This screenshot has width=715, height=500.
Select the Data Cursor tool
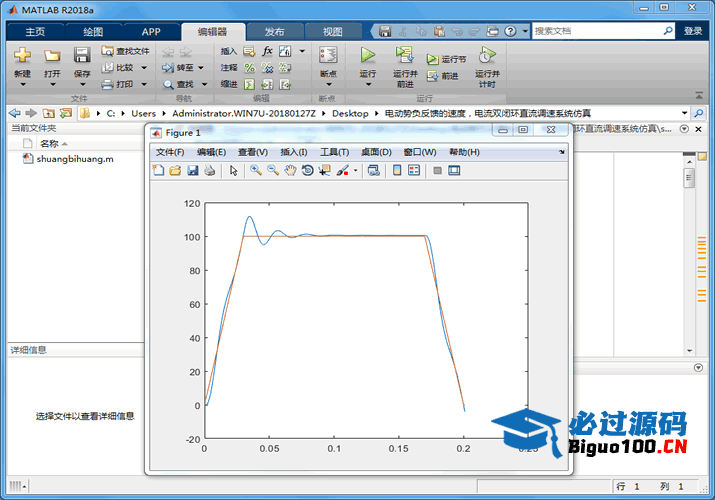point(324,171)
